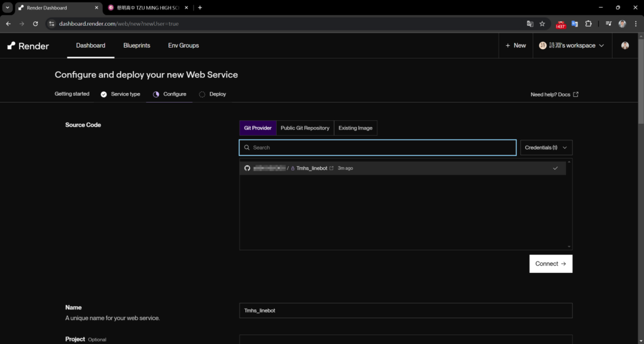
Task: Switch to Public Git Repository tab
Action: point(305,128)
